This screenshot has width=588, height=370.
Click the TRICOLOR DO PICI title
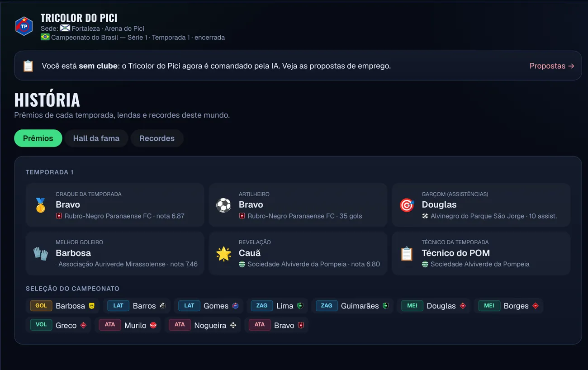tap(79, 18)
